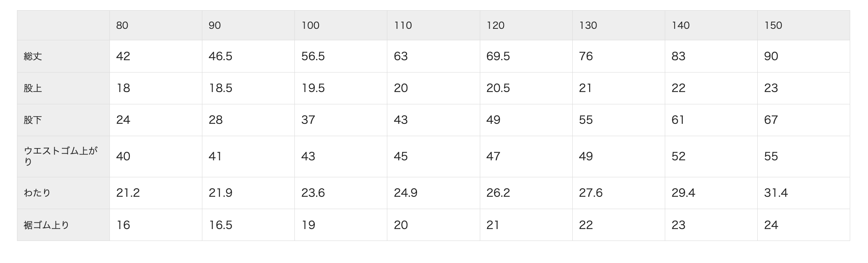Select わたり value 31.4 for size 150
Viewport: 868px width, 263px height.
(776, 193)
